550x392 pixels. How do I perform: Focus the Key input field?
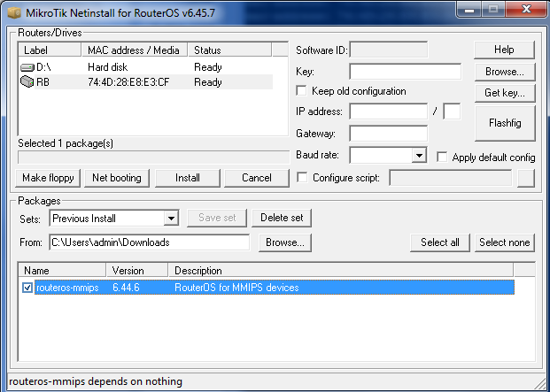[x=405, y=72]
